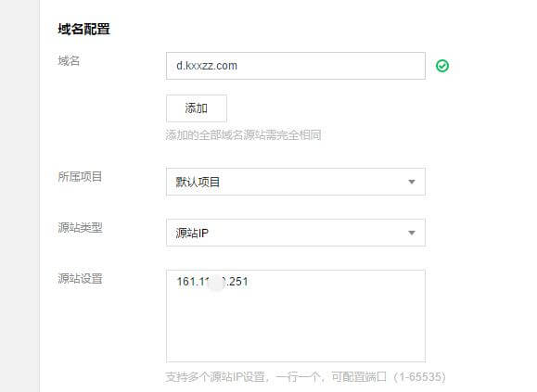This screenshot has width=537, height=392.
Task: Click the 源站设置 text area
Action: coord(296,316)
